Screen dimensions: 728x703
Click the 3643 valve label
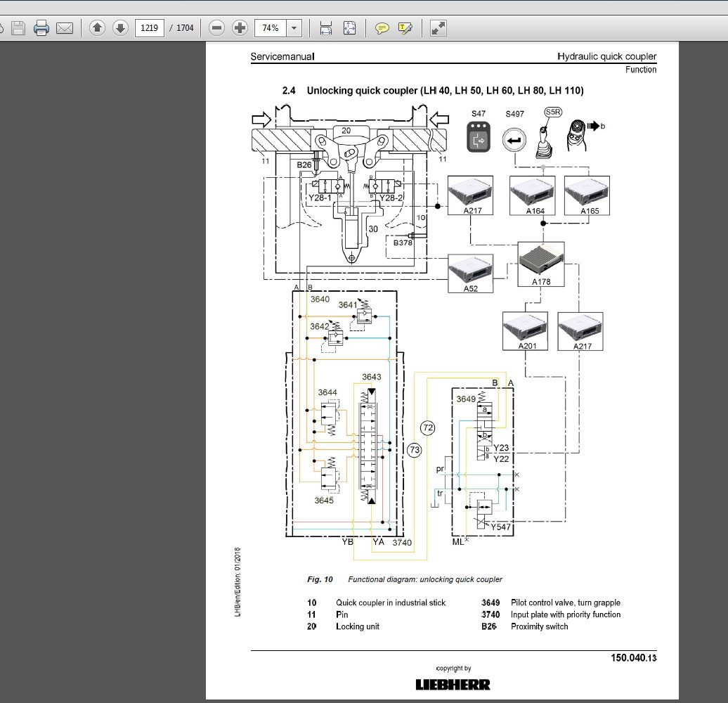[x=372, y=377]
